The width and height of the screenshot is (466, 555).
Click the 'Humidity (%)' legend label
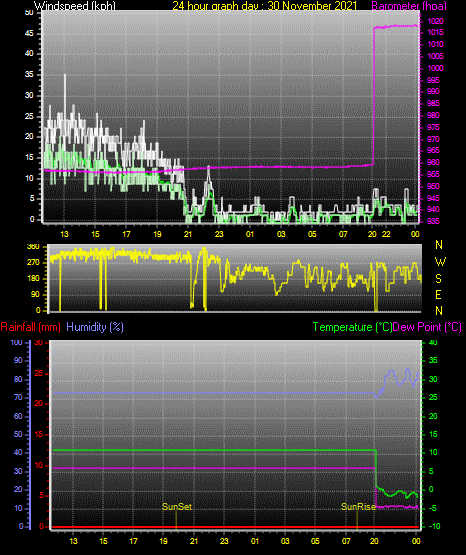click(95, 327)
